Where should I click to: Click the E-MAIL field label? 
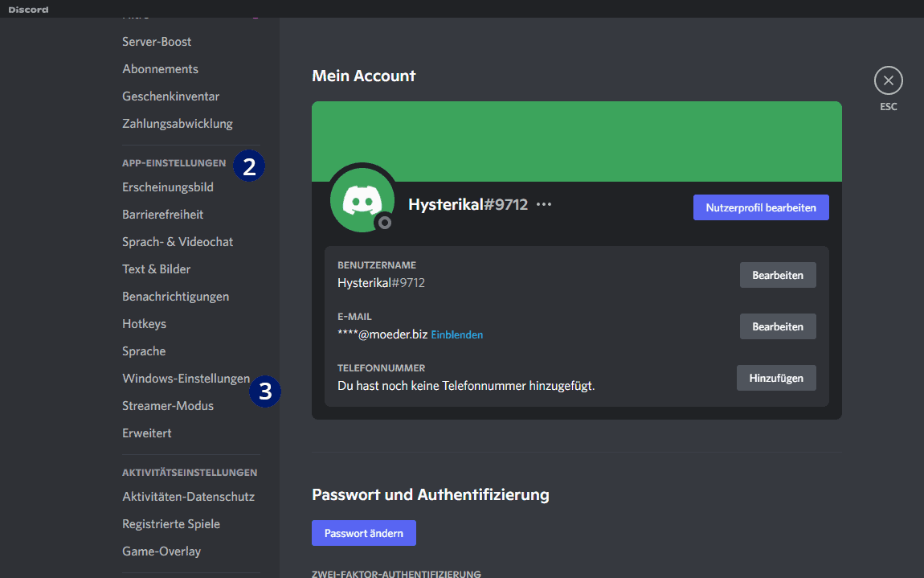[354, 317]
